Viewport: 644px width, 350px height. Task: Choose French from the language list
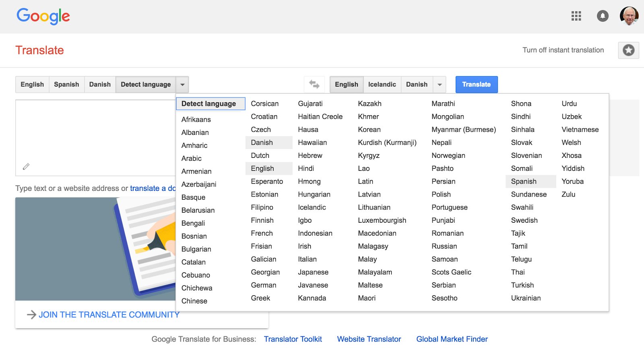coord(262,233)
